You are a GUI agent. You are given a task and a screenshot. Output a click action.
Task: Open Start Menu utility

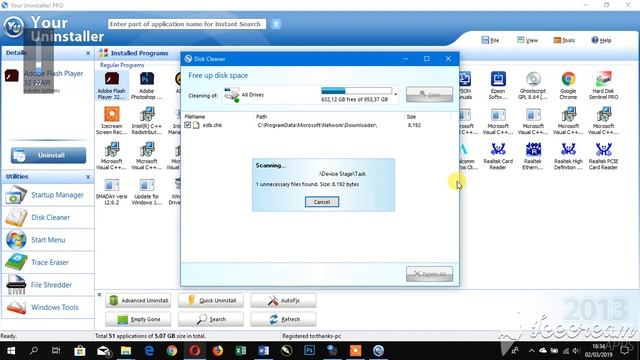click(48, 240)
